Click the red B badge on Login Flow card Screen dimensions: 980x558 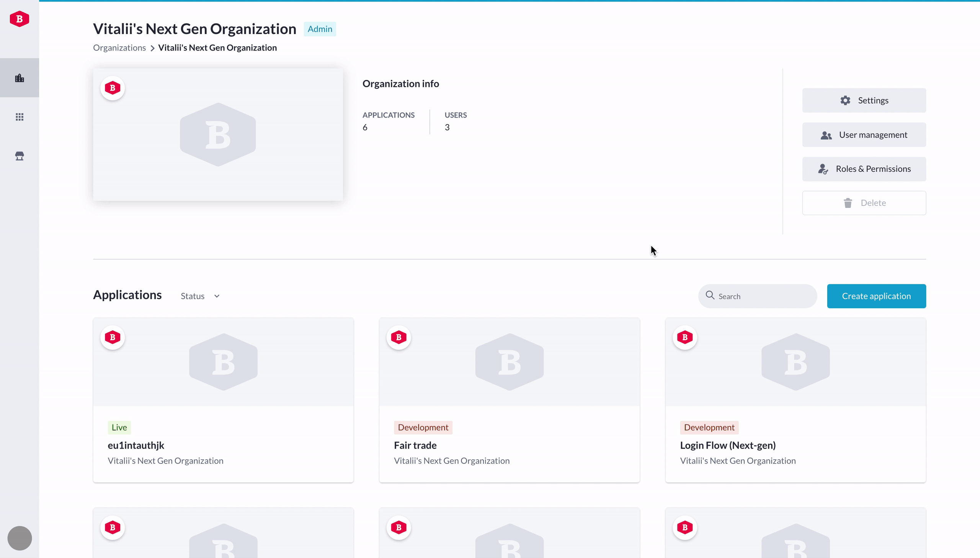point(685,338)
